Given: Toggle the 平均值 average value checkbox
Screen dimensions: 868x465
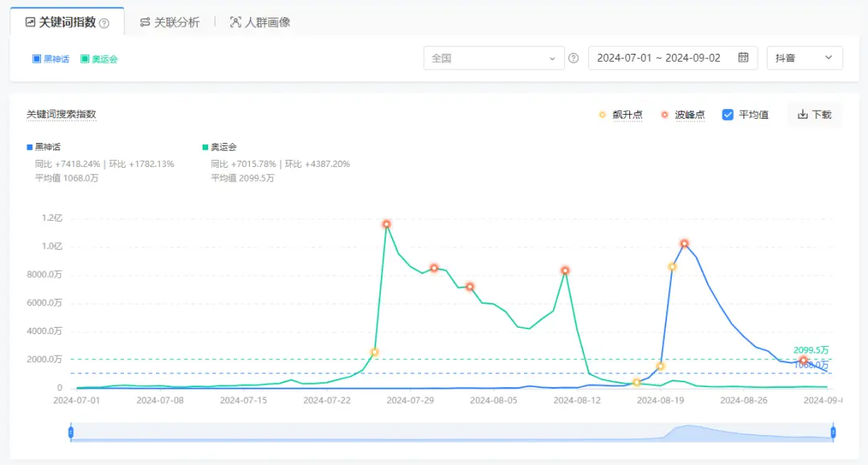Looking at the screenshot, I should pos(727,114).
